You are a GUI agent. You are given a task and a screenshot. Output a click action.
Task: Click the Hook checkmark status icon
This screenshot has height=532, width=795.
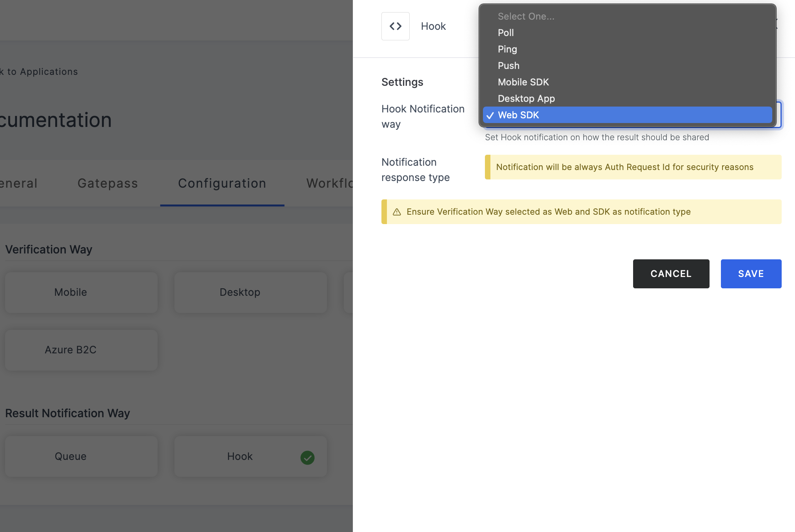tap(309, 457)
